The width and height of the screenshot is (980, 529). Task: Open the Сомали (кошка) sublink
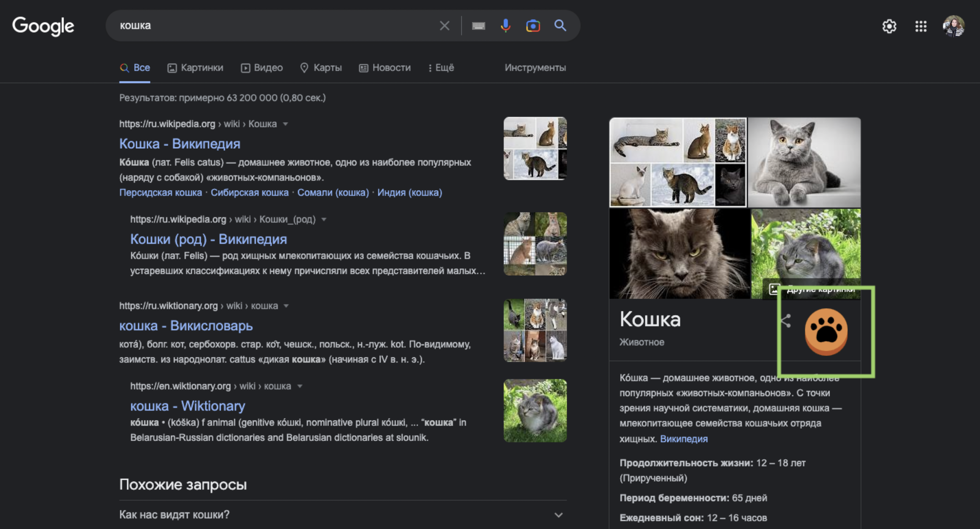(333, 193)
